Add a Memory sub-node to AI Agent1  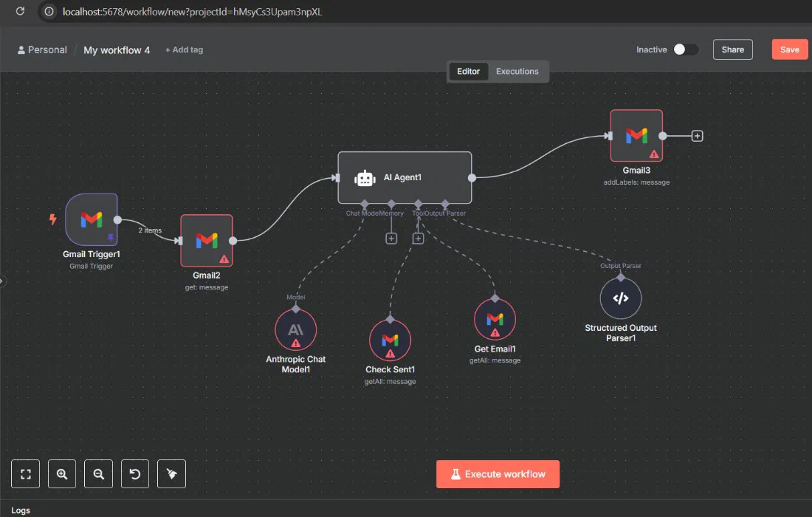coord(391,239)
